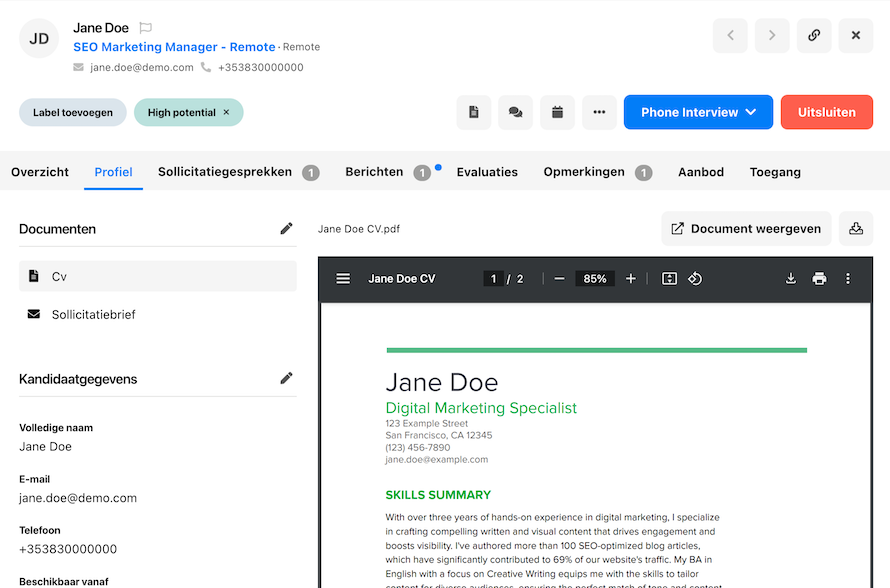The width and height of the screenshot is (890, 588).
Task: Zoom in the PDF with plus
Action: [x=631, y=279]
